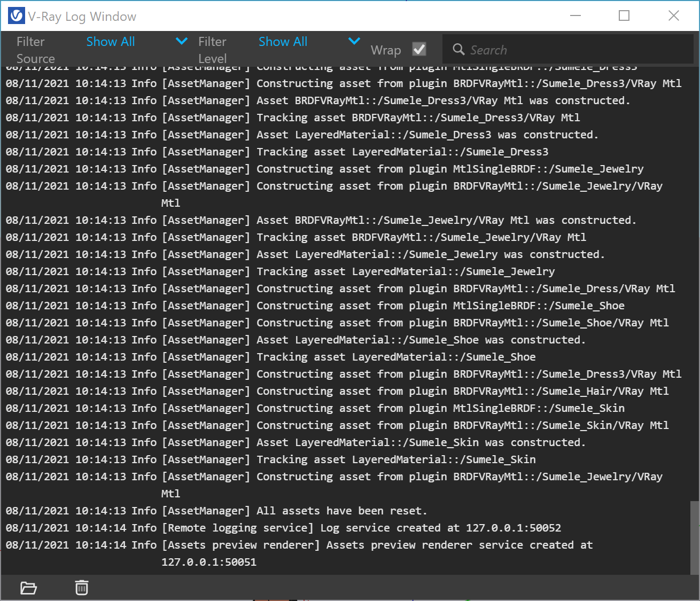Select 'BRDFVRayMtl::/Sumele_Hair/VRay Mtl' constructing line
700x601 pixels.
337,391
